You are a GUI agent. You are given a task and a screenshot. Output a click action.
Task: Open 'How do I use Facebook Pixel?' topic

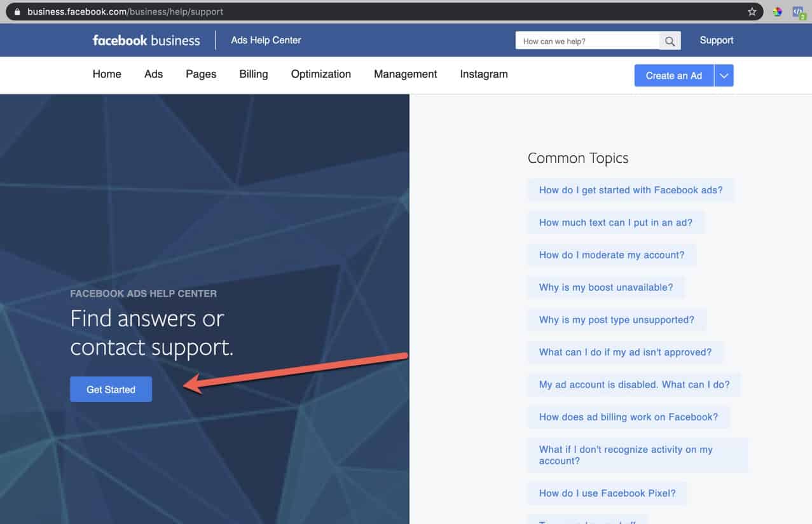[x=607, y=493]
